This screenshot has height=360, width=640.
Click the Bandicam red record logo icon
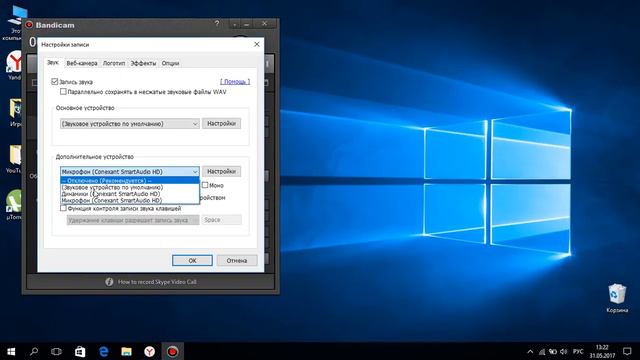[29, 25]
